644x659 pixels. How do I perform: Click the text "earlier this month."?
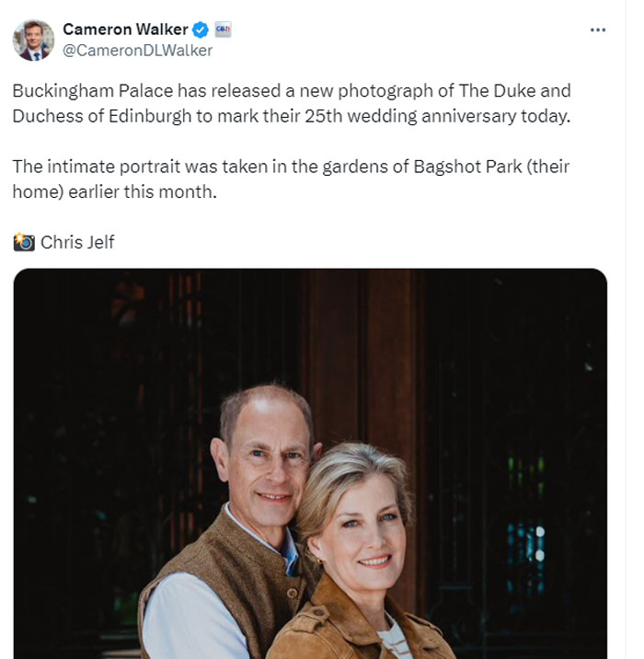click(143, 192)
